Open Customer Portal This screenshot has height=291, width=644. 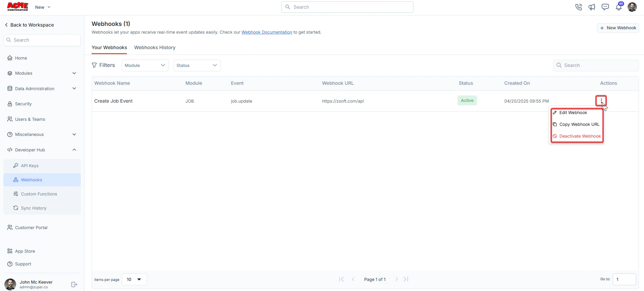click(31, 227)
